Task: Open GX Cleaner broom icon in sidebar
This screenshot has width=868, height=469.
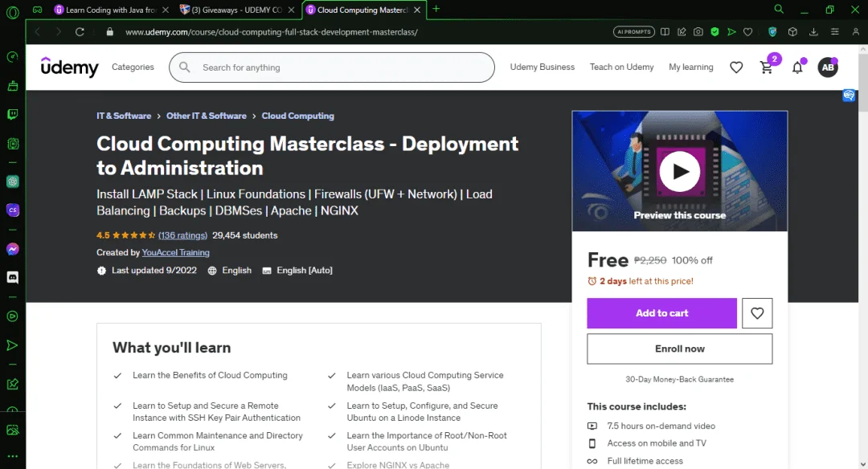Action: point(12,86)
